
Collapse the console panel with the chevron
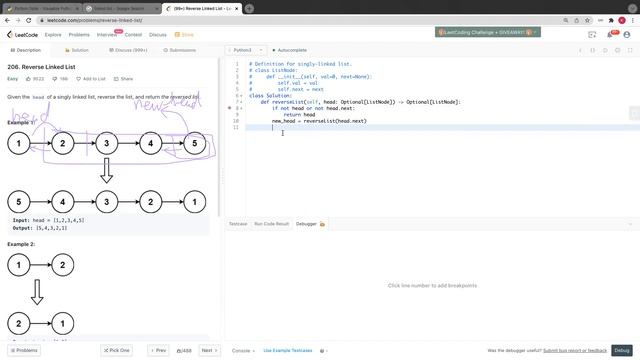tap(630, 224)
